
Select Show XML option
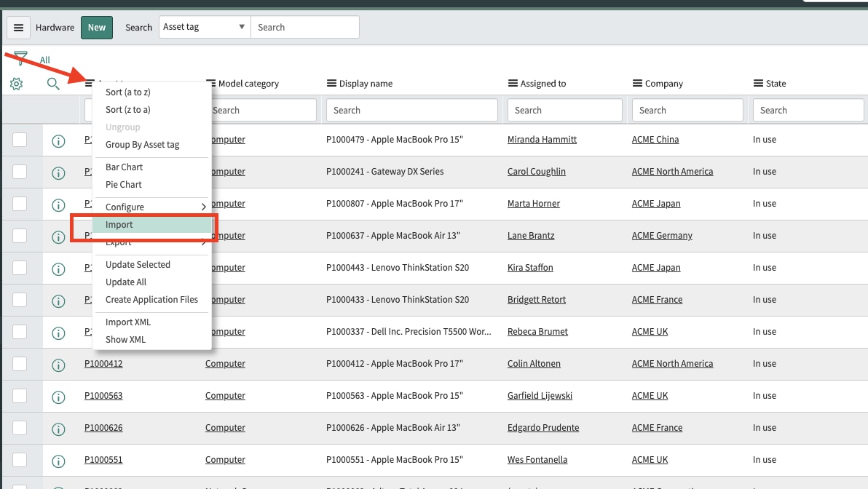[x=126, y=340]
